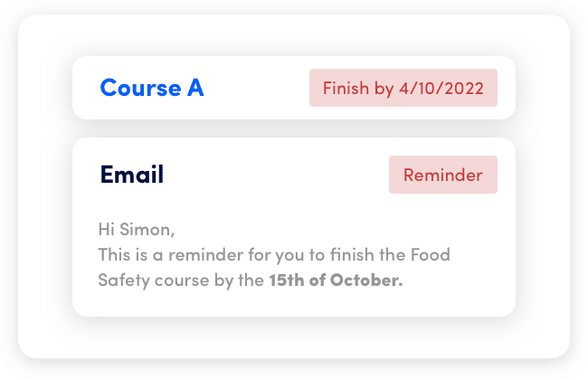This screenshot has height=380, width=588.
Task: Click blank area below the email message text
Action: click(x=294, y=302)
